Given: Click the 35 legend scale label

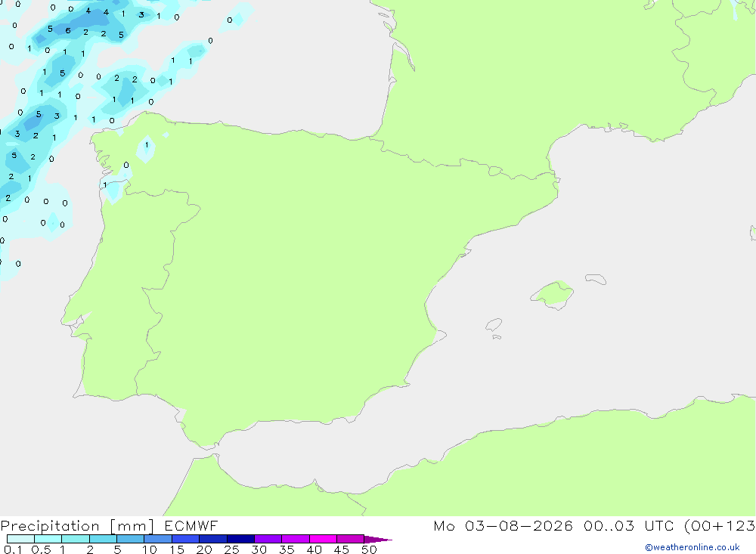Looking at the screenshot, I should pos(287,549).
